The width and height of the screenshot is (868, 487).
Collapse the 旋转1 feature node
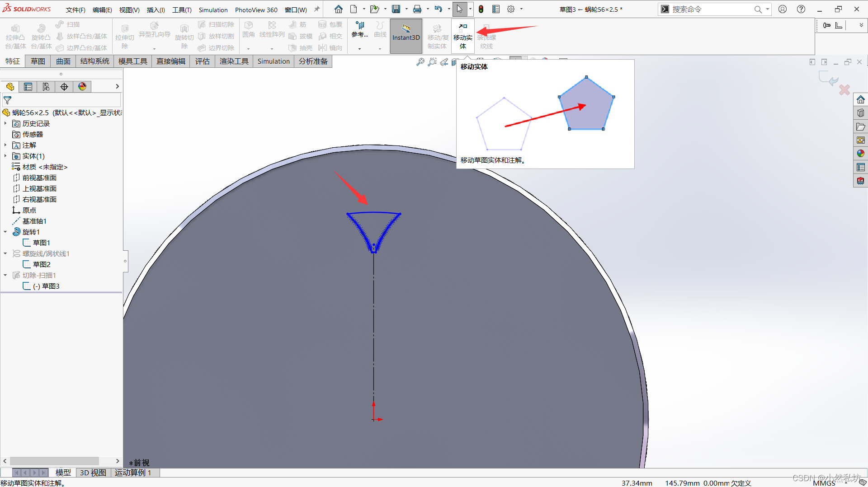(x=5, y=232)
